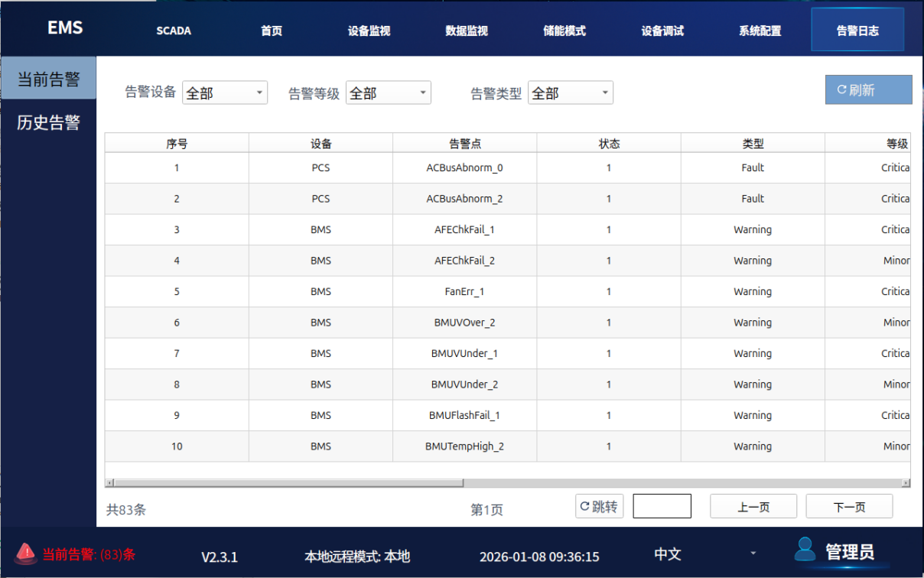
Task: Click the PCS device cell in row 1
Action: click(321, 167)
